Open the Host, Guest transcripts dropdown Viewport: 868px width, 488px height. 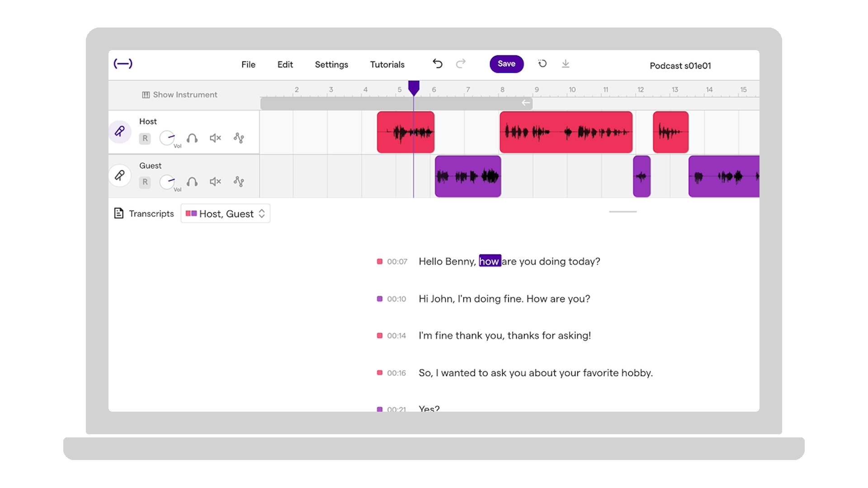coord(226,214)
